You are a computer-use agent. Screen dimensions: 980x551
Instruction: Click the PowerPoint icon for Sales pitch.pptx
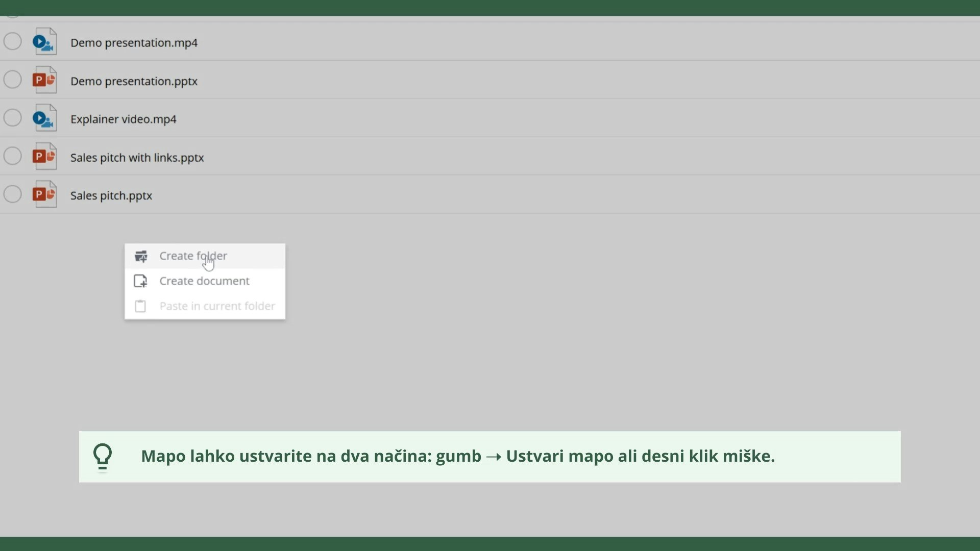pos(44,195)
